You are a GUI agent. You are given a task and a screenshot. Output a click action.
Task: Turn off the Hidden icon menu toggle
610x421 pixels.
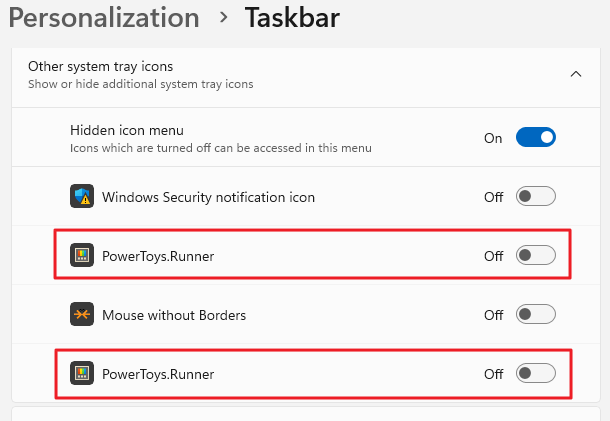[x=535, y=138]
